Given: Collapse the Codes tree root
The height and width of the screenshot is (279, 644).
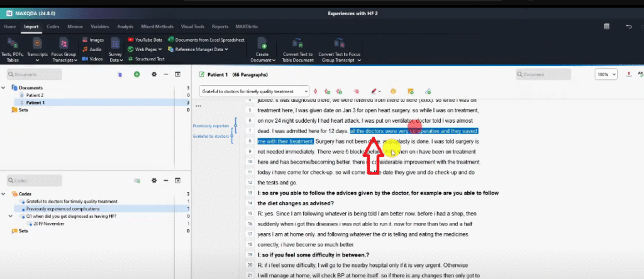Looking at the screenshot, I should (4, 194).
